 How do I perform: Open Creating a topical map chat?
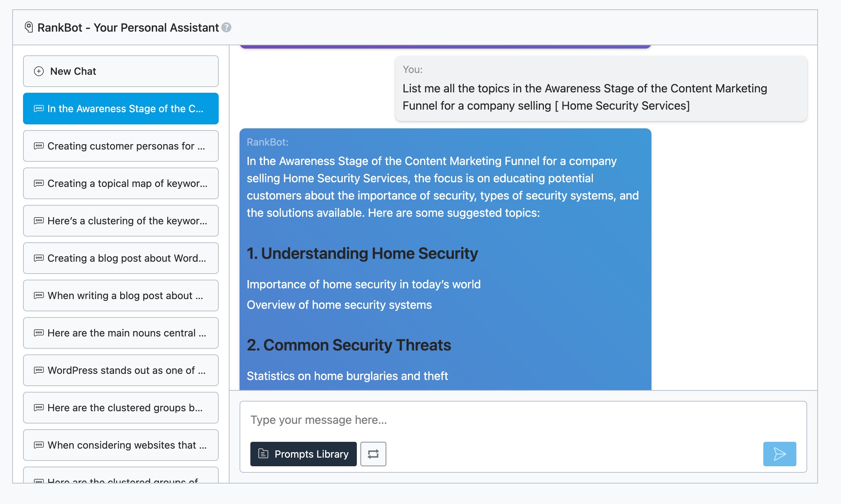pyautogui.click(x=121, y=183)
